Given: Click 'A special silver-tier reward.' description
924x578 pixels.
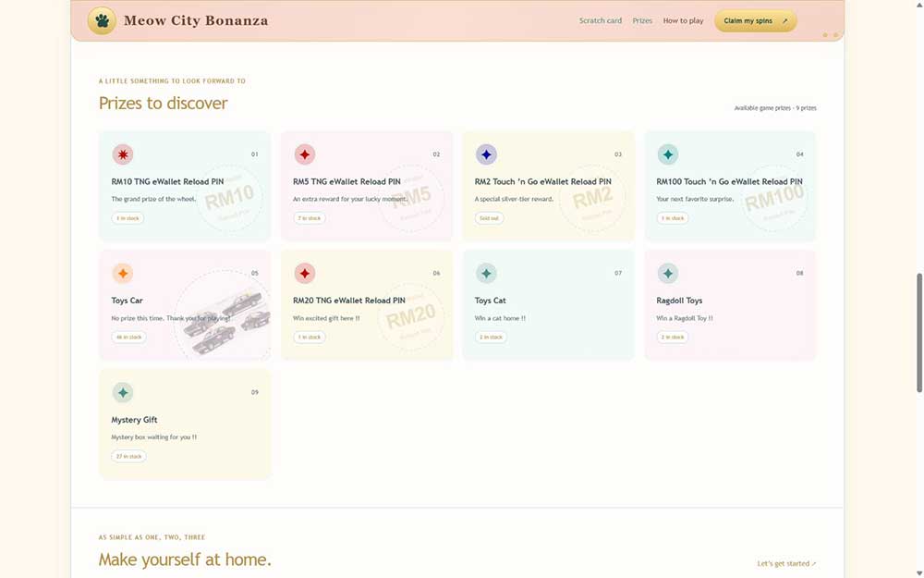Looking at the screenshot, I should click(514, 200).
